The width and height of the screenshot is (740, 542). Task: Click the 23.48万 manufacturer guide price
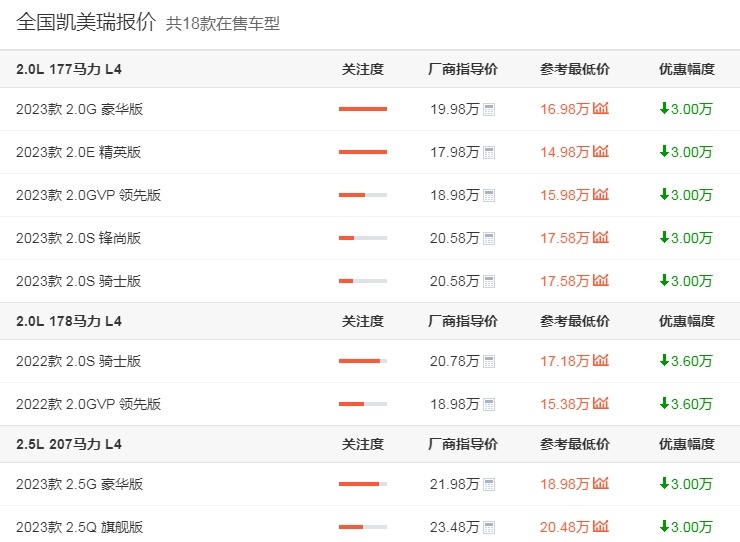[454, 527]
